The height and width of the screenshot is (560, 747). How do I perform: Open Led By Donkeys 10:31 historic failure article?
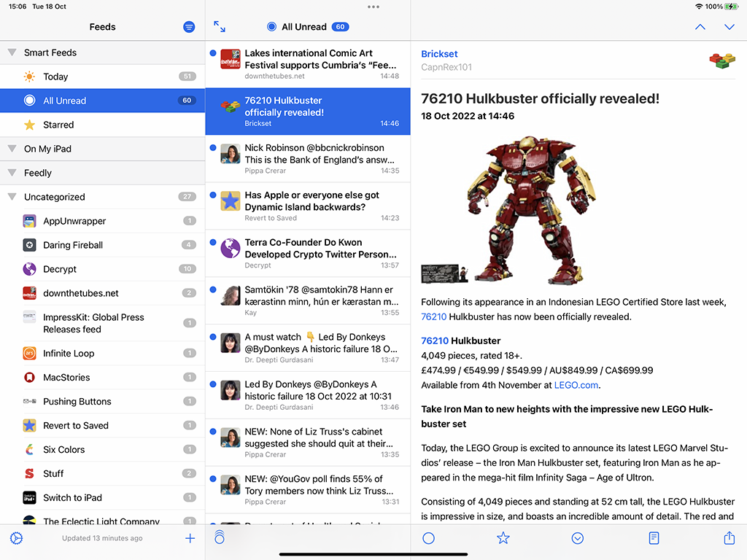pos(308,395)
